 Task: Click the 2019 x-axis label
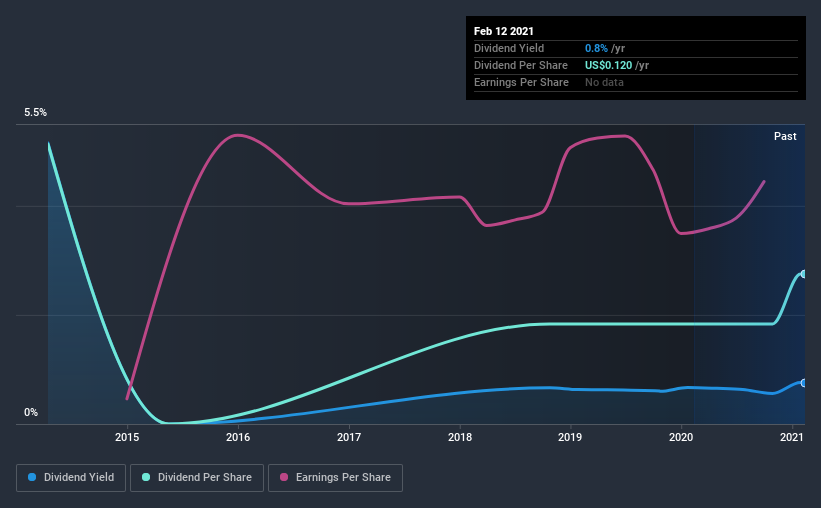pyautogui.click(x=570, y=437)
